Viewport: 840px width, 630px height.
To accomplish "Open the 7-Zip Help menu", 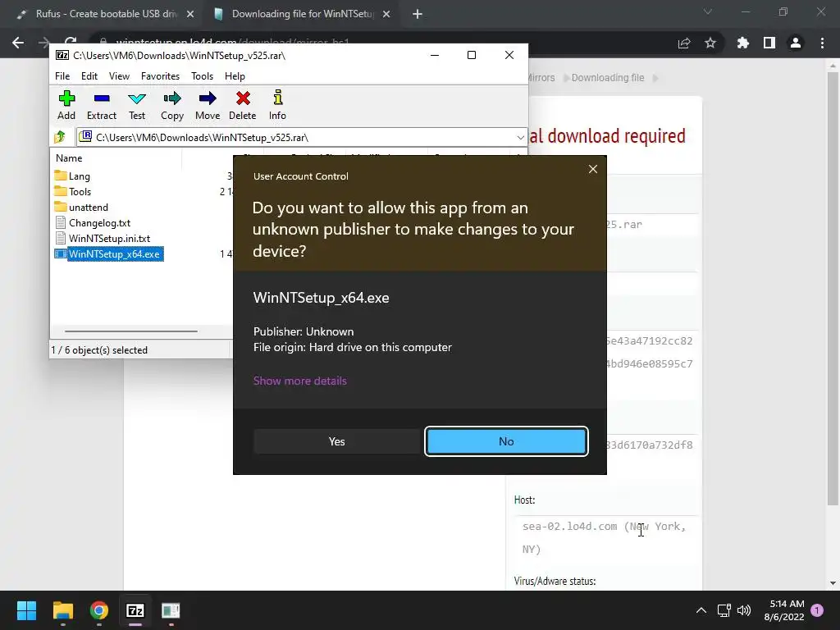I will coord(235,76).
